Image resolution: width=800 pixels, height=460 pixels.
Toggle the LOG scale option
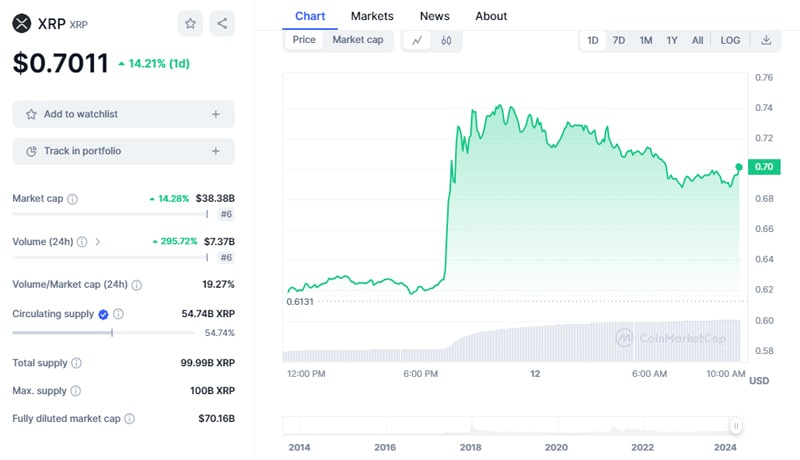[730, 40]
